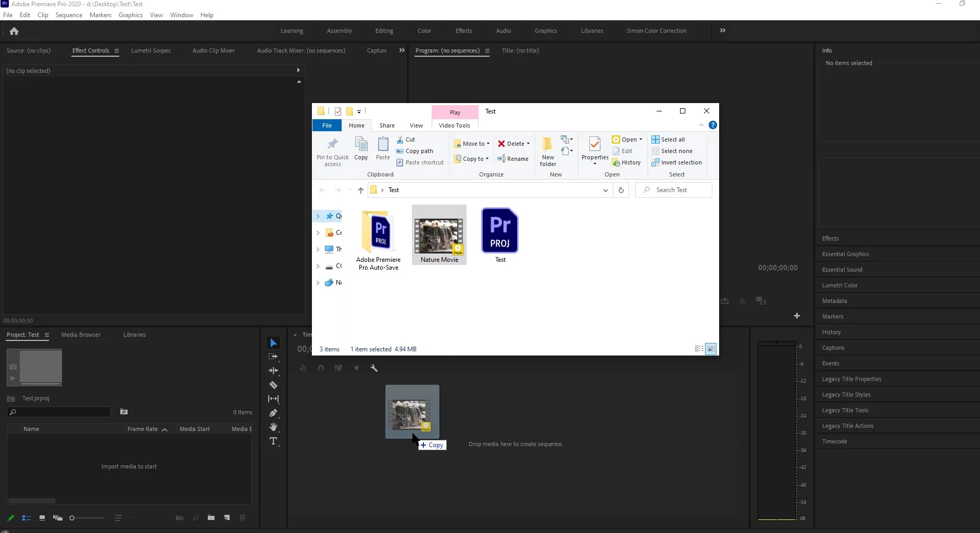This screenshot has height=533, width=980.
Task: Switch Project panel to List View
Action: click(x=27, y=518)
